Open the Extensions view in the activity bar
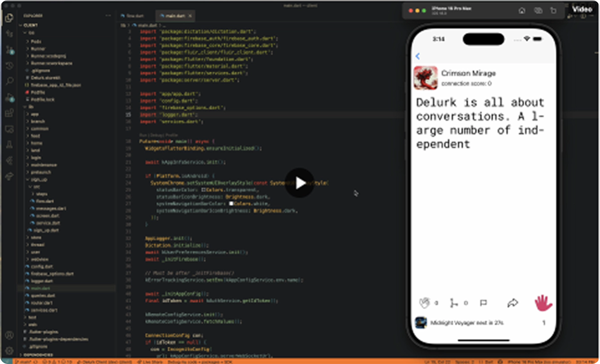Viewport: 600px width, 364px height. [9, 113]
